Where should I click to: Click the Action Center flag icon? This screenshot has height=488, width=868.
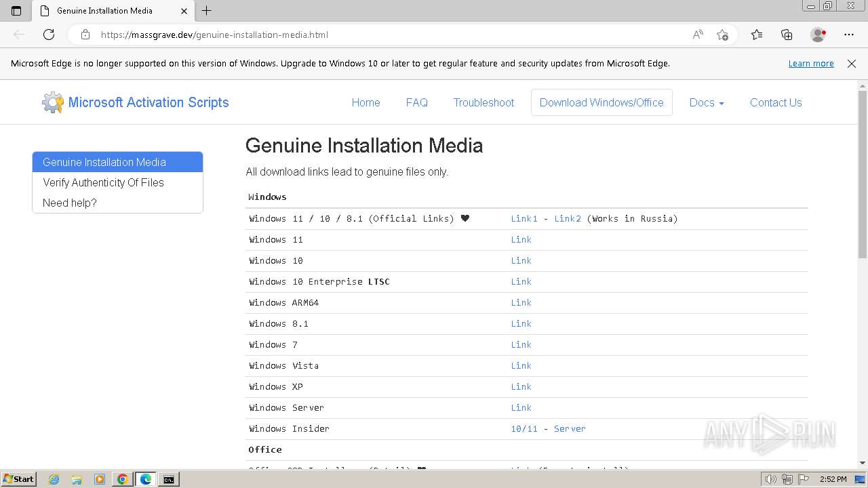(803, 479)
